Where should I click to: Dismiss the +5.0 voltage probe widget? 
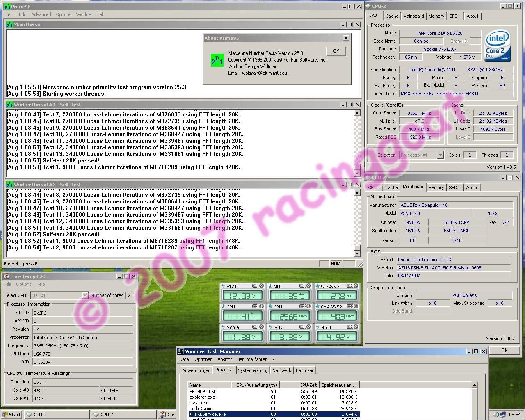pos(356,327)
